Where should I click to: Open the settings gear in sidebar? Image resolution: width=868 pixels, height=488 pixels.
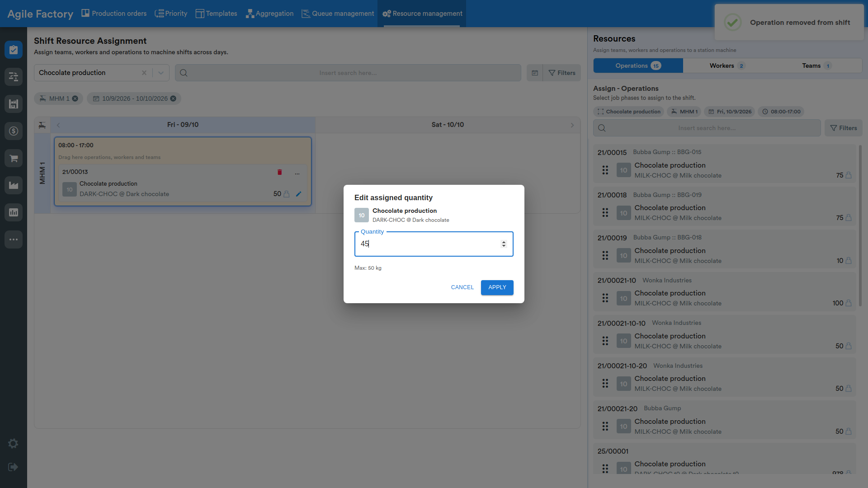click(13, 444)
